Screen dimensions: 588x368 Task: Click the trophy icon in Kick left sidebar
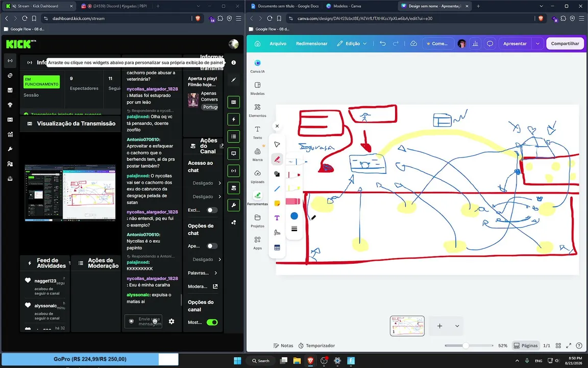[x=10, y=105]
